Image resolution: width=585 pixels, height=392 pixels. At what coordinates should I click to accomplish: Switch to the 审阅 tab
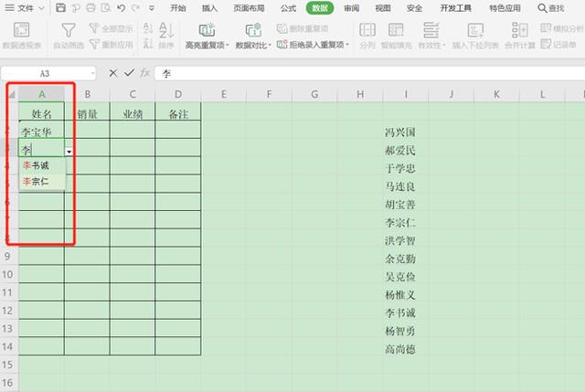(351, 8)
